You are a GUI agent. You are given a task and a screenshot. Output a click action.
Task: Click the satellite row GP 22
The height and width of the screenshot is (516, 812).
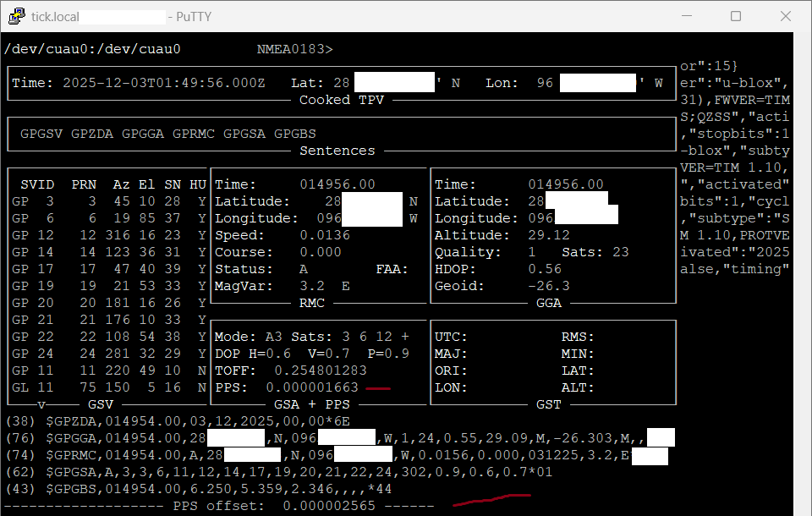tap(109, 337)
